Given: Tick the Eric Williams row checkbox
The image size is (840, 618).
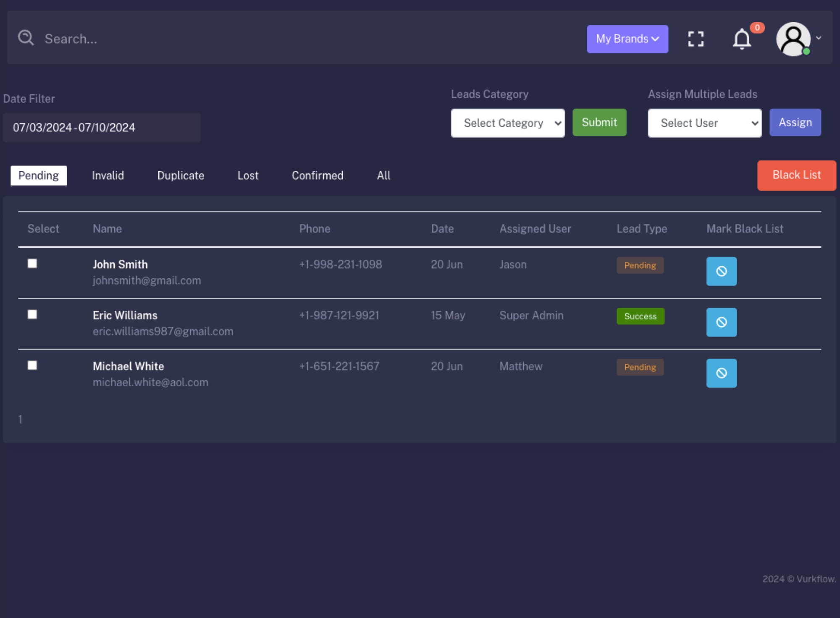Looking at the screenshot, I should point(32,314).
